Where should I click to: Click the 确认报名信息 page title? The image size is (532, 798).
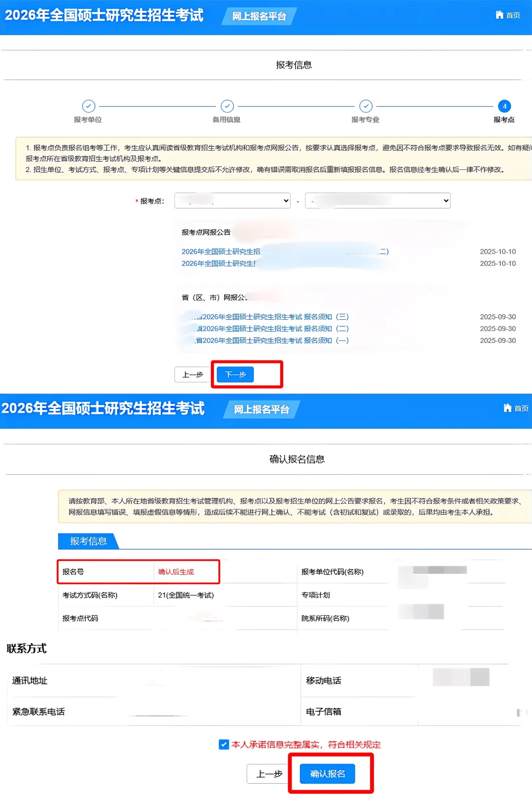click(297, 459)
